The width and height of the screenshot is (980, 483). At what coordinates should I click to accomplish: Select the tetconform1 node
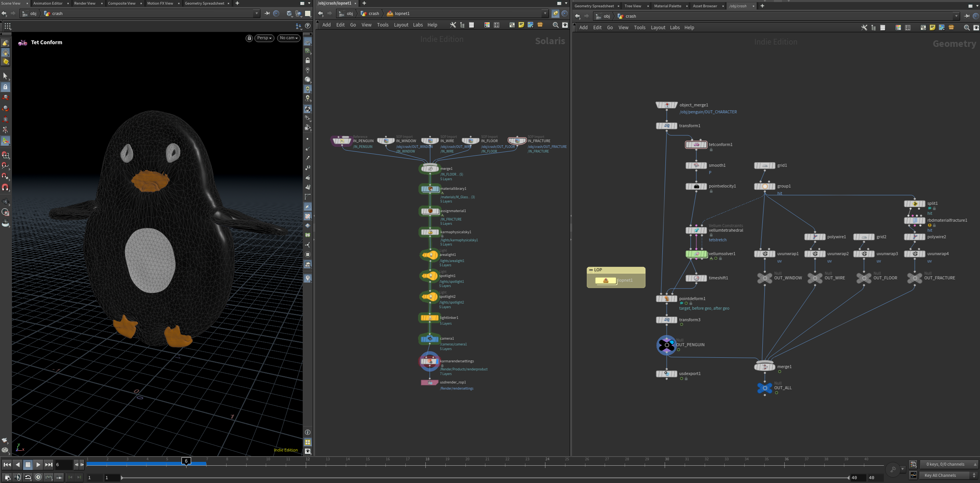click(696, 145)
